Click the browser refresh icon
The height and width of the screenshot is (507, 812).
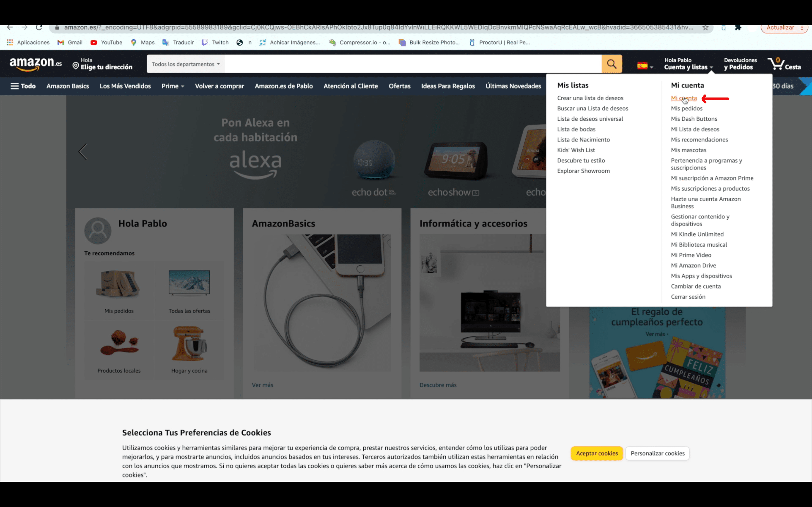pos(39,27)
